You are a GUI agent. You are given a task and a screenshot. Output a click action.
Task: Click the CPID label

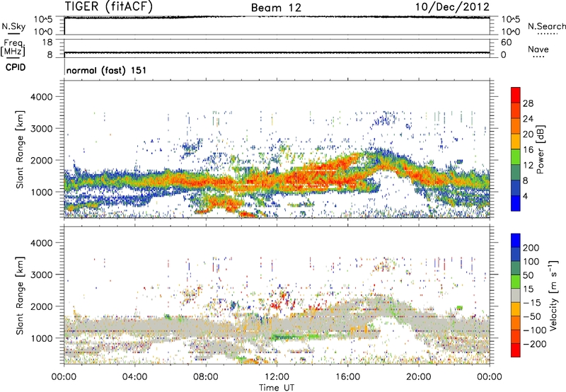(16, 67)
